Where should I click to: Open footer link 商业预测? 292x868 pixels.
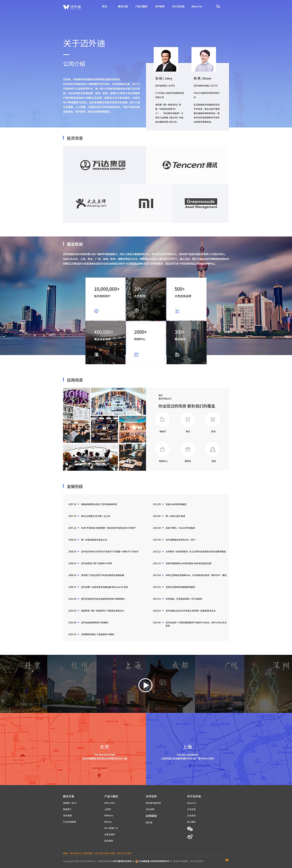tap(67, 816)
